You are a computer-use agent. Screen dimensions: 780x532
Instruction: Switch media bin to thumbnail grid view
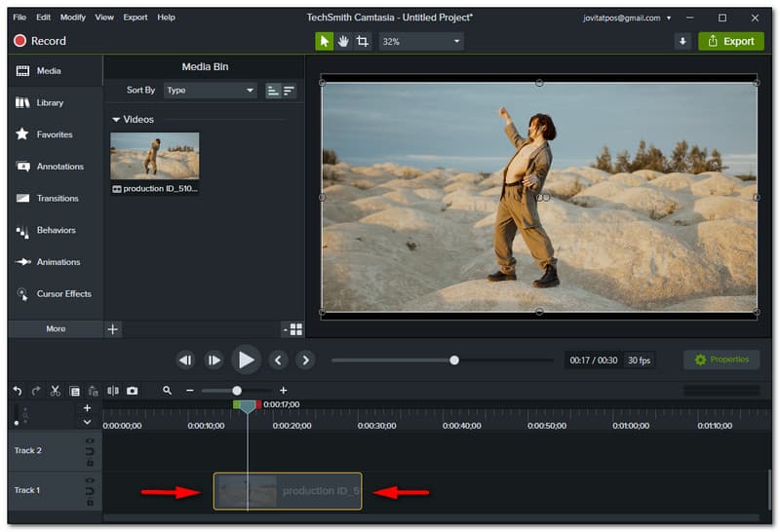tap(295, 329)
